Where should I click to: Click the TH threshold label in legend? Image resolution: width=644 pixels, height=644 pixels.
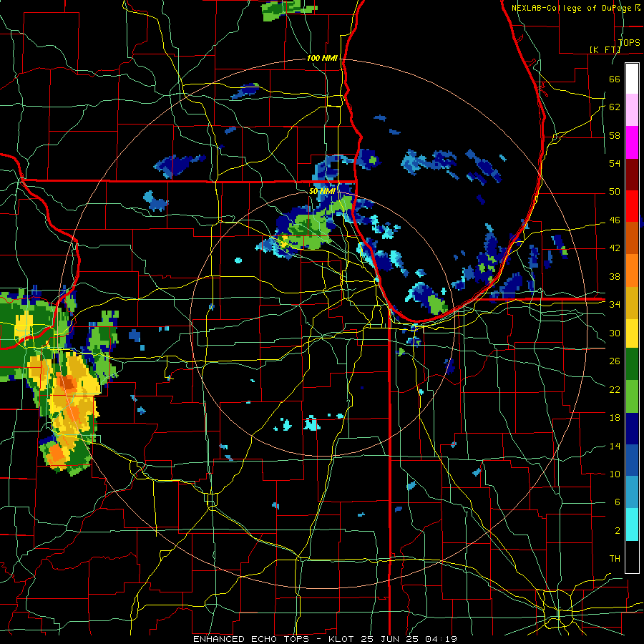pyautogui.click(x=615, y=559)
